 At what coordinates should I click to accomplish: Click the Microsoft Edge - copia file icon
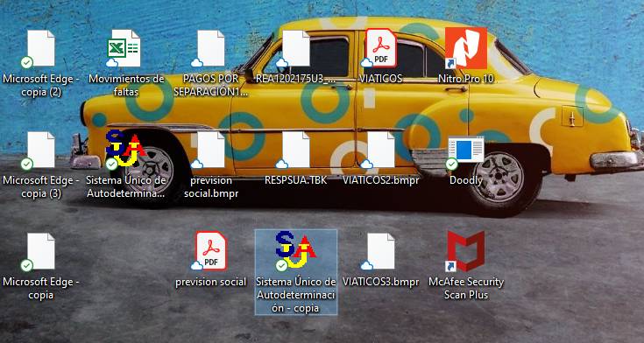40,252
